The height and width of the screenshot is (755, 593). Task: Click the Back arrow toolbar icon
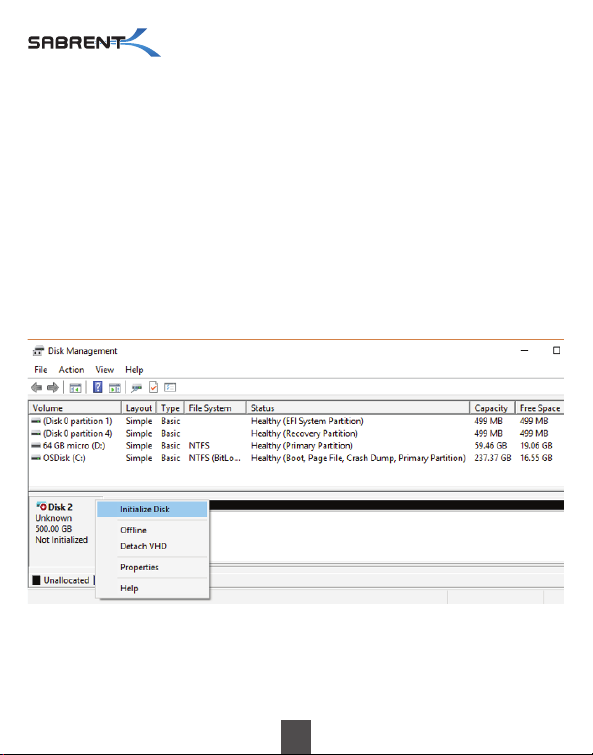[x=37, y=388]
